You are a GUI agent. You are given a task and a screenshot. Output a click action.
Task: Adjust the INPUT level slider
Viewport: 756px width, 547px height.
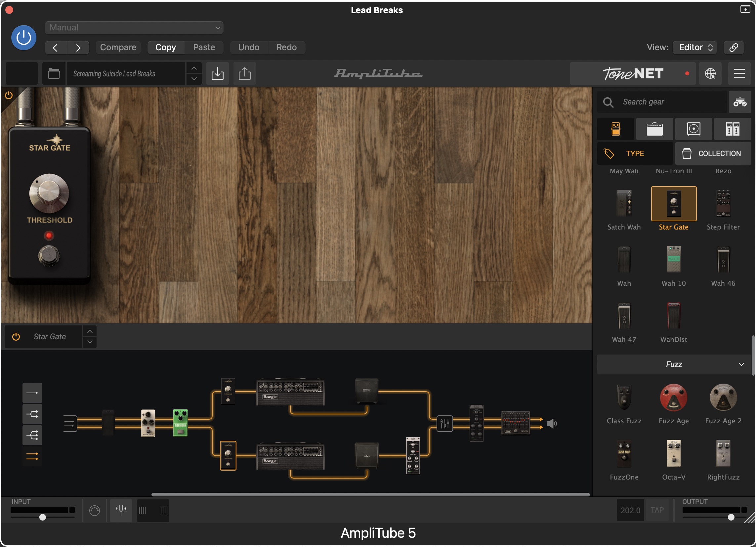click(x=42, y=517)
